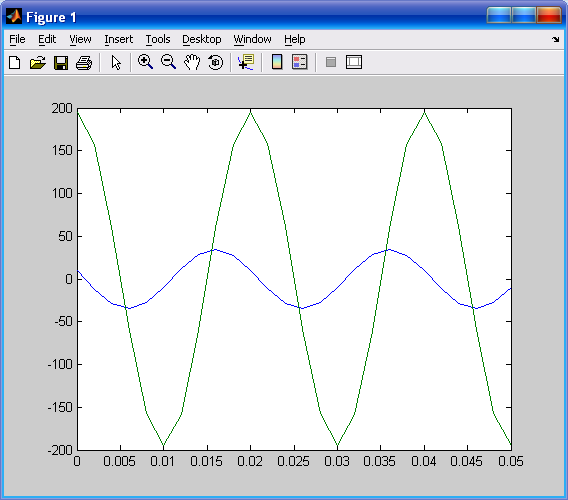Activate the Zoom Out magnifier tool
Viewport: 568px width, 500px height.
tap(168, 62)
